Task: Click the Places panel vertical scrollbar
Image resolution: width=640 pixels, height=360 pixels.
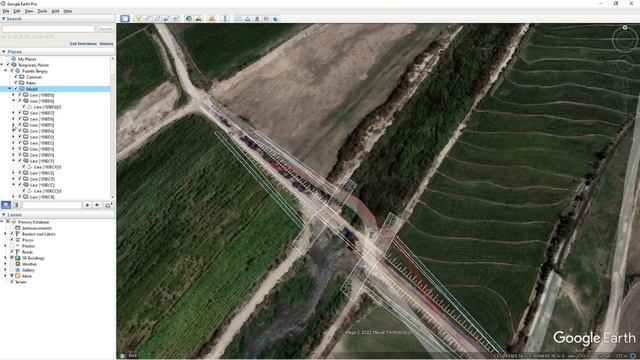Action: pos(113,127)
